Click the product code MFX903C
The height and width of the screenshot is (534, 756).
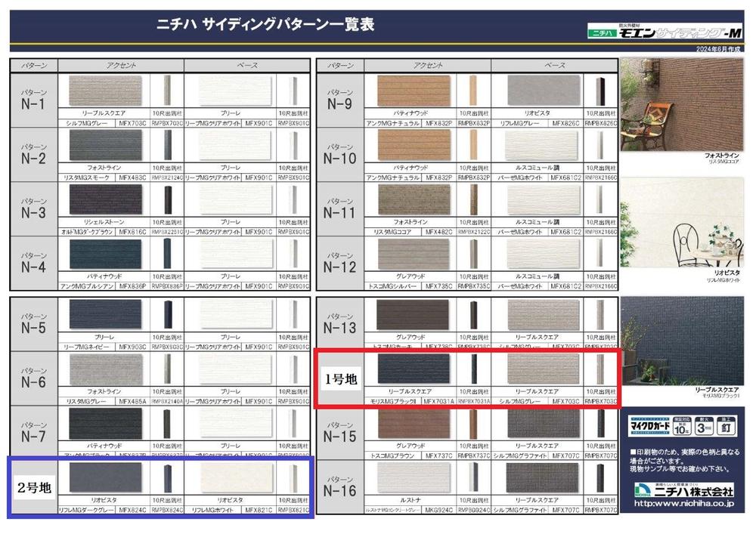click(132, 347)
